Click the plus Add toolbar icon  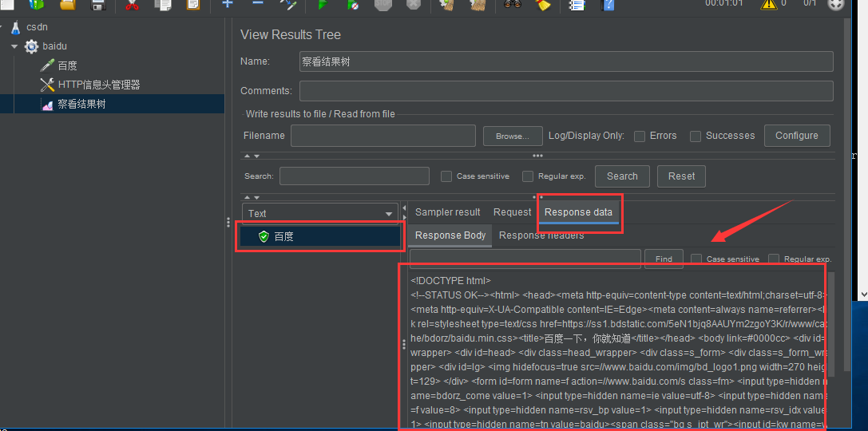pos(227,3)
